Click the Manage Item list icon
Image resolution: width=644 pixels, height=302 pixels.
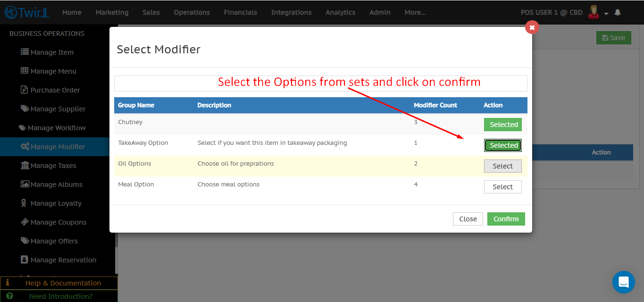tap(25, 52)
